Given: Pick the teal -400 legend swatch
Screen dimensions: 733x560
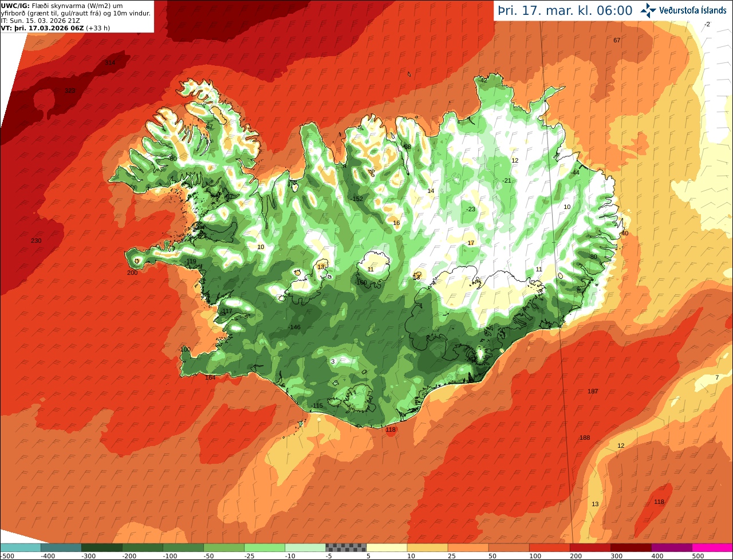Looking at the screenshot, I should tap(61, 547).
